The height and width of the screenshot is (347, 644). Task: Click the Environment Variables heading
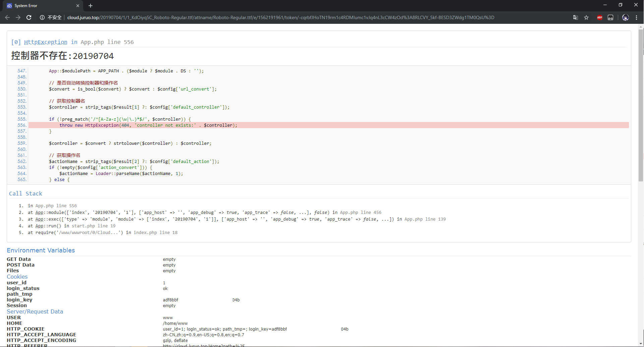(41, 250)
